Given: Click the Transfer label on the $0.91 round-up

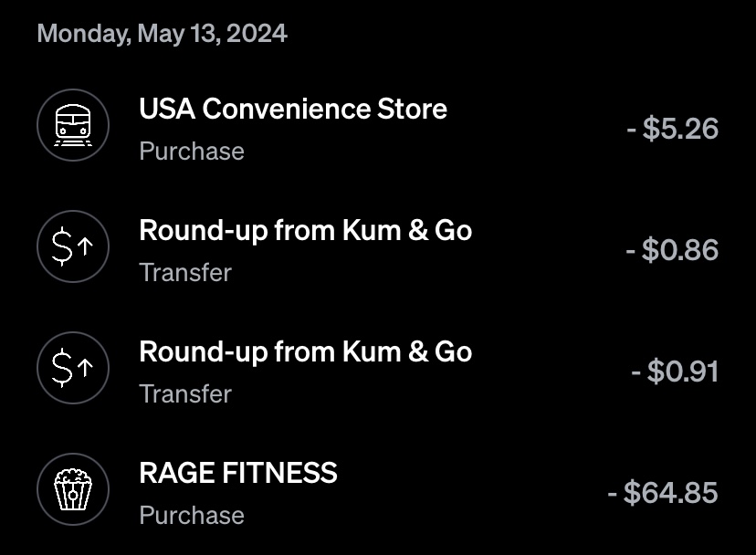Looking at the screenshot, I should pyautogui.click(x=185, y=394).
